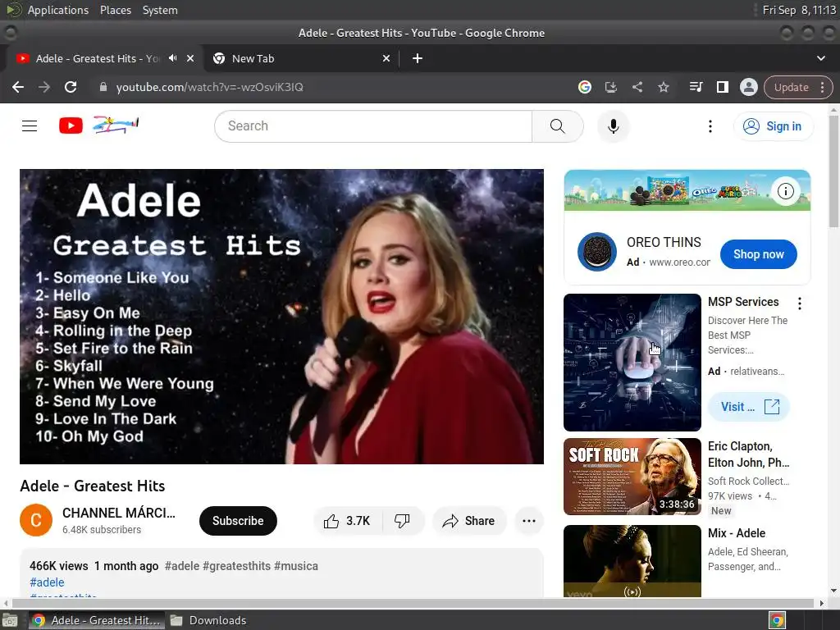The width and height of the screenshot is (840, 630).
Task: Focus the YouTube search field
Action: click(x=373, y=126)
